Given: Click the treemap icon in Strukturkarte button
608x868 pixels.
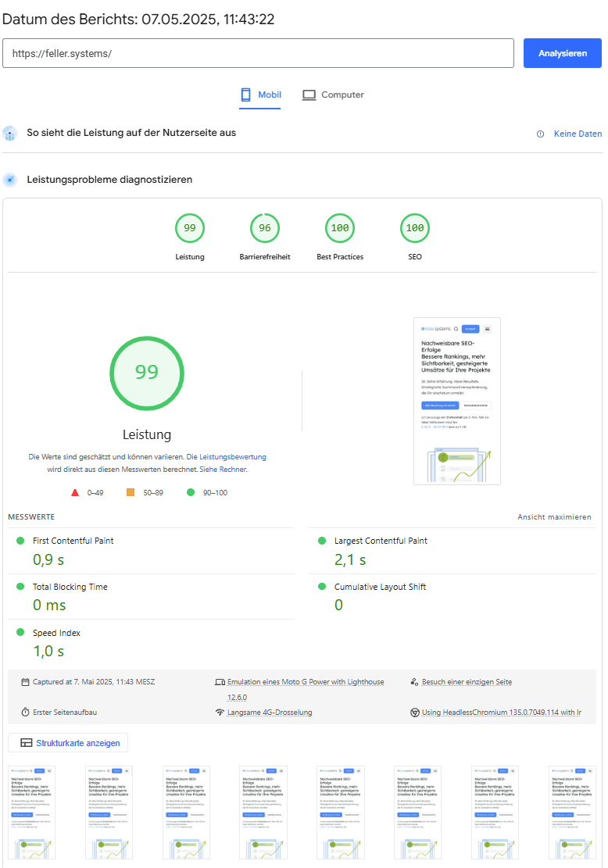Looking at the screenshot, I should [26, 743].
